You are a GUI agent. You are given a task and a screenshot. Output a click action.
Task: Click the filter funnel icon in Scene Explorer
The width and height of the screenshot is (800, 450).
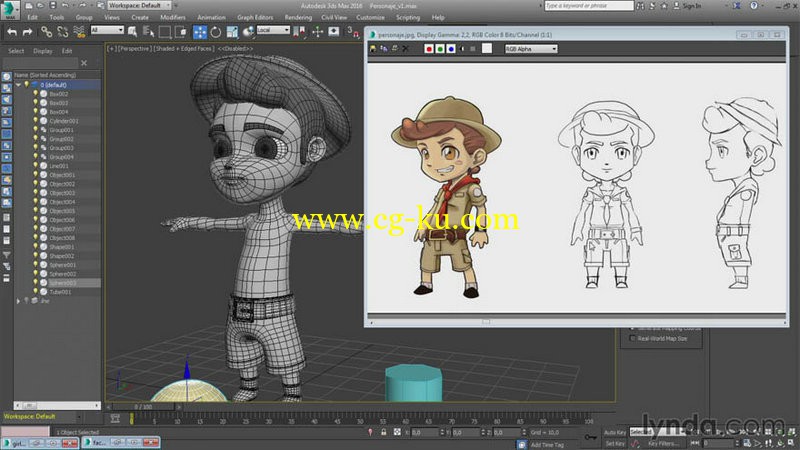[x=7, y=254]
